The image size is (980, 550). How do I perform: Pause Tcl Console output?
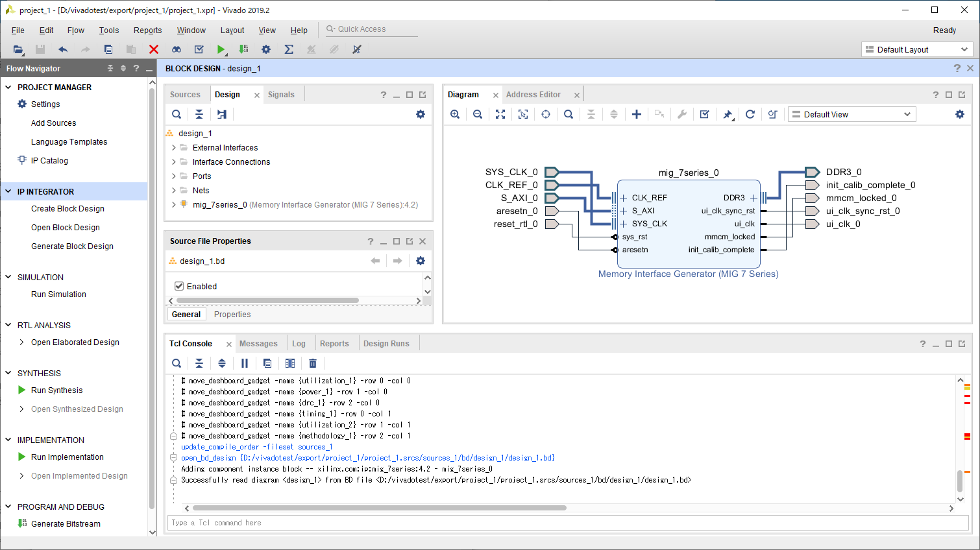coord(245,363)
